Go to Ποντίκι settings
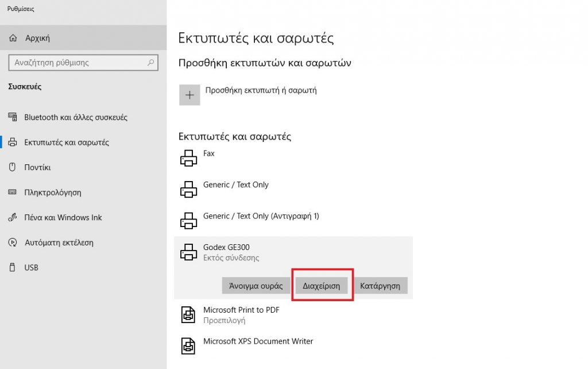Screen dimensions: 588x369 [x=37, y=168]
